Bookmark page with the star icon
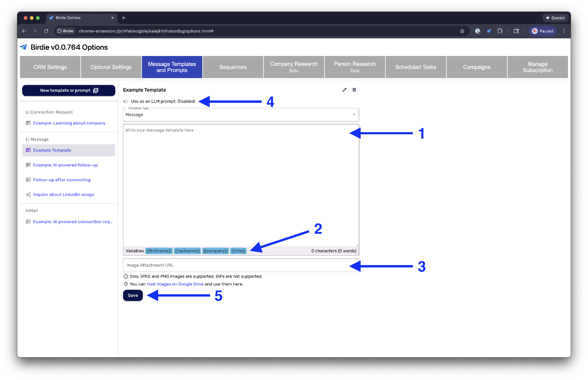 pyautogui.click(x=462, y=31)
